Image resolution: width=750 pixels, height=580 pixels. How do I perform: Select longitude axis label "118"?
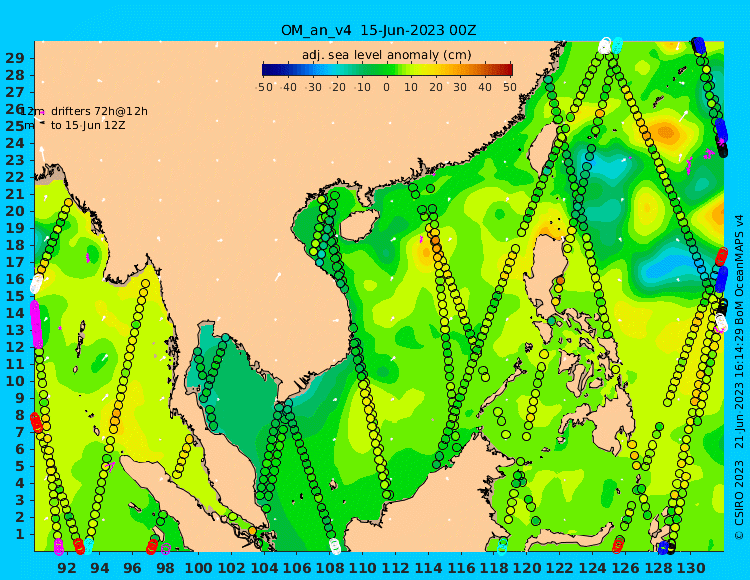click(x=494, y=568)
